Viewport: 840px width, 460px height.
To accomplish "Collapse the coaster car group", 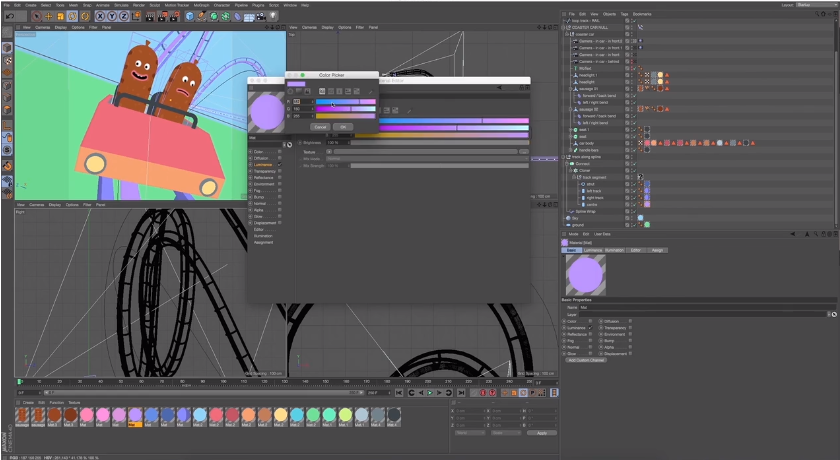I will tap(567, 34).
